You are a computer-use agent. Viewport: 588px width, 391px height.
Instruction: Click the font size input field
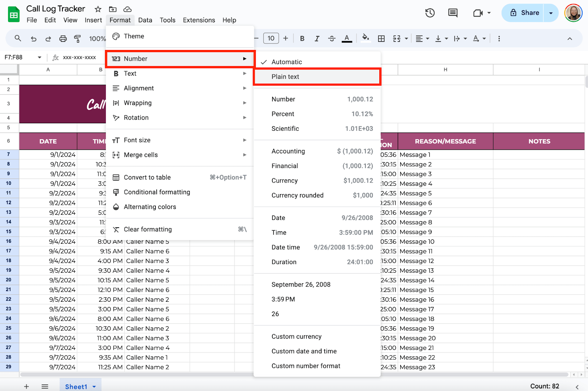[x=271, y=38]
